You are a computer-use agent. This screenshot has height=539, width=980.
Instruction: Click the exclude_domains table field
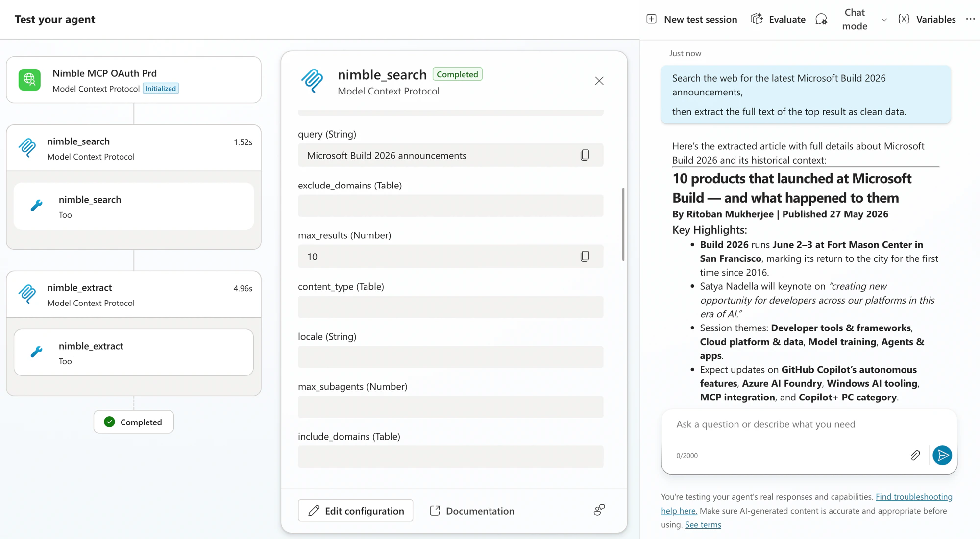[x=450, y=206]
